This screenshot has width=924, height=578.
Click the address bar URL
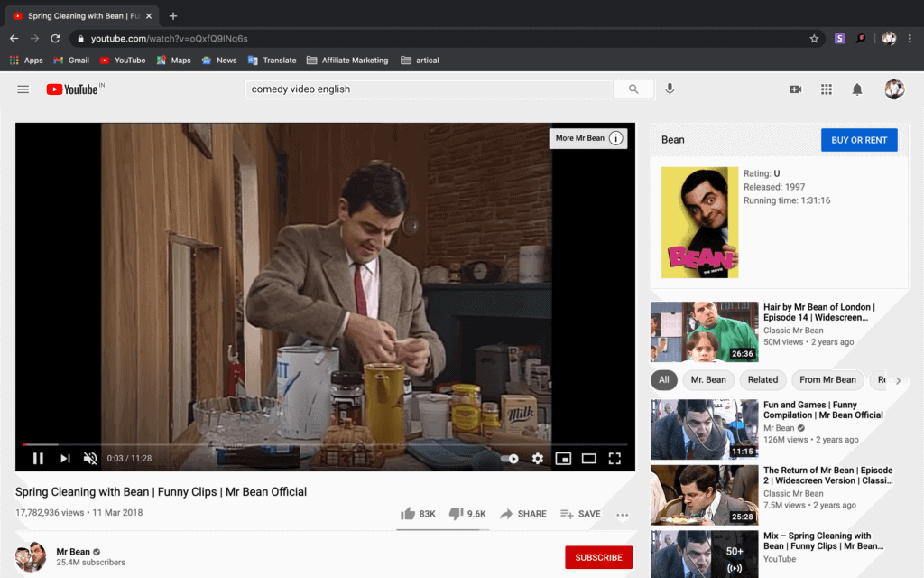click(x=169, y=38)
